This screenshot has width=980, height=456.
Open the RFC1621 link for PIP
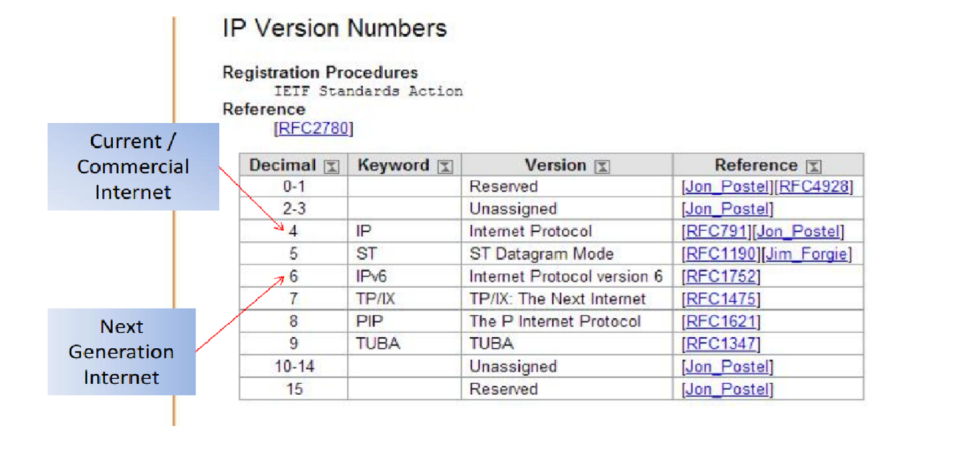click(721, 321)
